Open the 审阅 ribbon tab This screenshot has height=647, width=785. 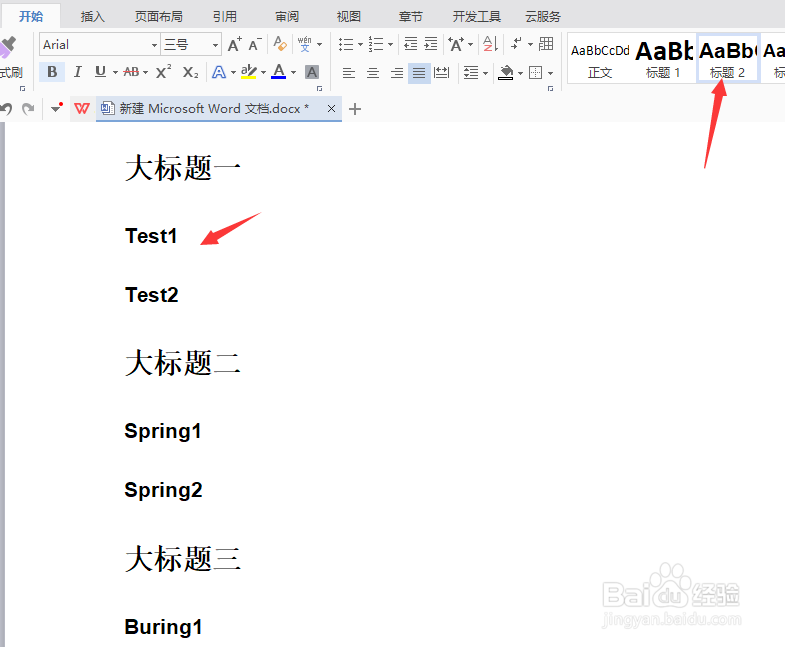point(287,17)
